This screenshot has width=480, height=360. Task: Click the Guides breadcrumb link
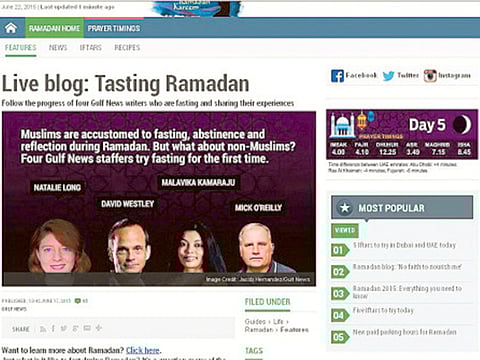[x=255, y=321]
